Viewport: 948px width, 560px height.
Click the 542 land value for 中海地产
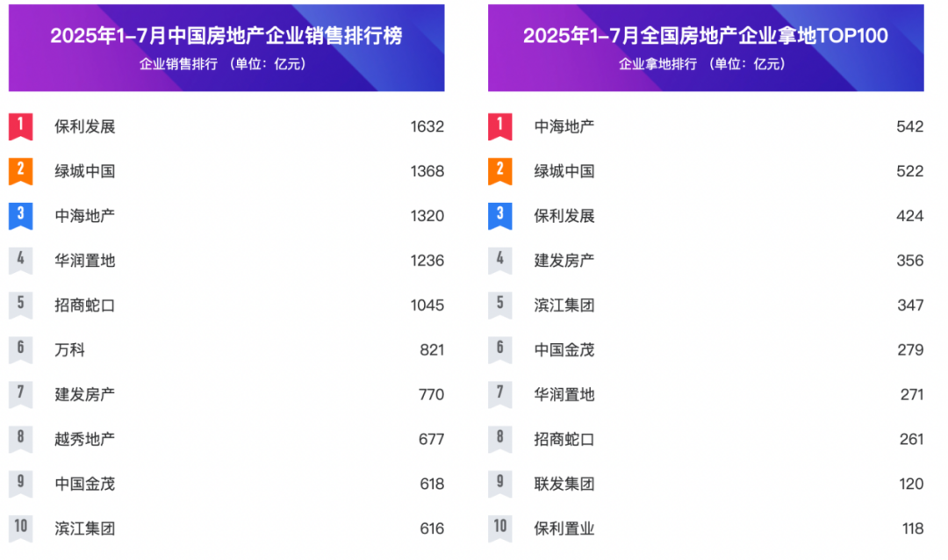tap(910, 126)
